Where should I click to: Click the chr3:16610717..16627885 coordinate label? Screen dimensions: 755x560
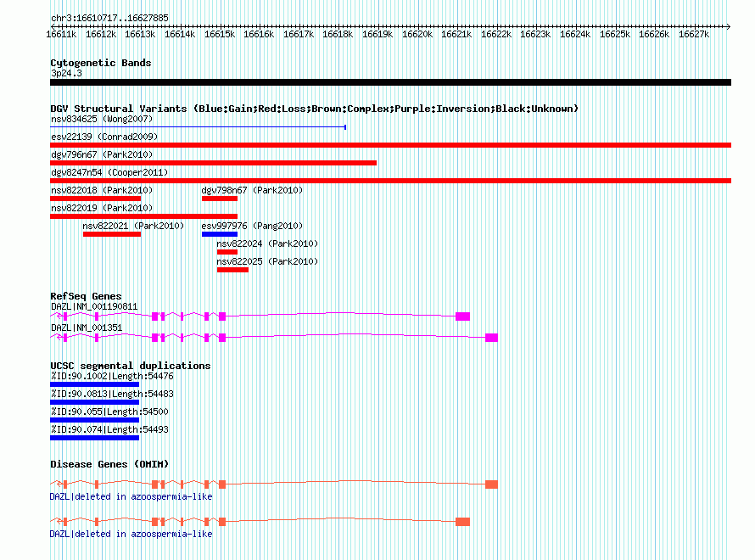click(x=109, y=19)
